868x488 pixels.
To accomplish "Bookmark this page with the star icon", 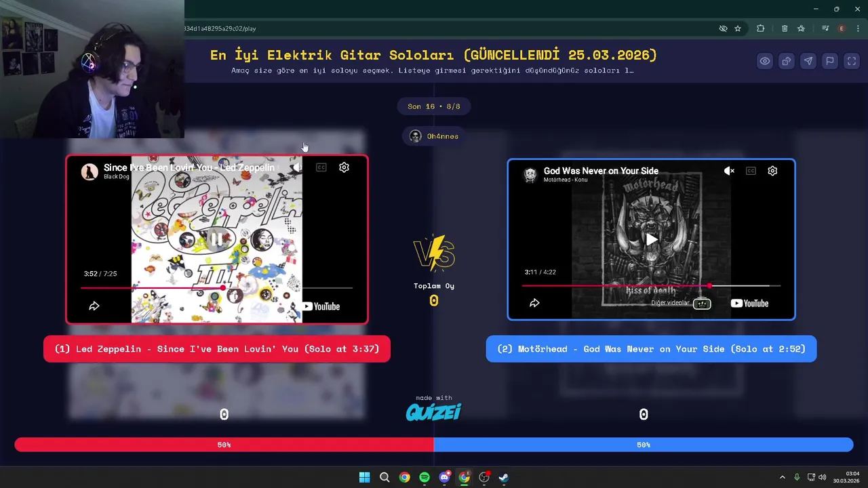I will coord(738,28).
